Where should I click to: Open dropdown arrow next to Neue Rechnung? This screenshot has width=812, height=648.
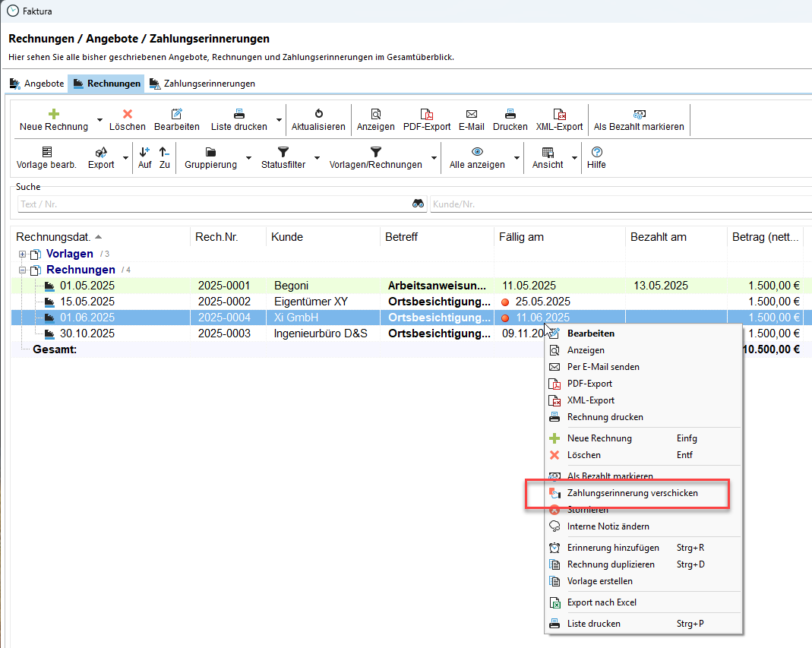tap(100, 120)
